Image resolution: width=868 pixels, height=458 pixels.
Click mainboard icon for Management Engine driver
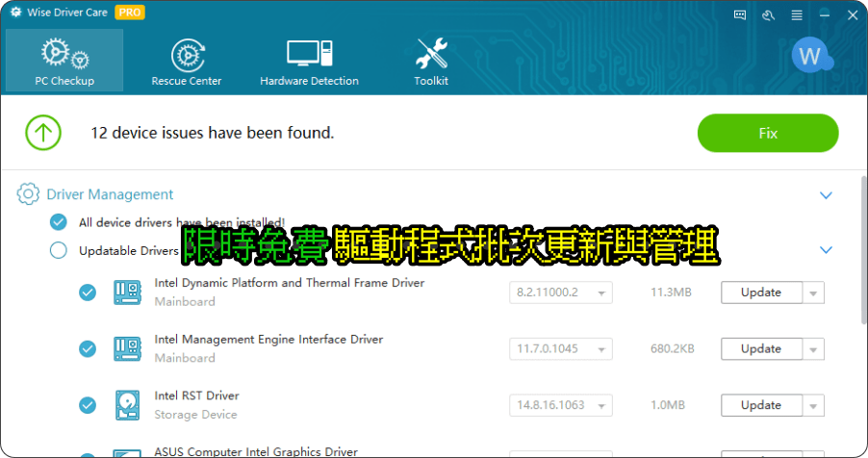[127, 349]
